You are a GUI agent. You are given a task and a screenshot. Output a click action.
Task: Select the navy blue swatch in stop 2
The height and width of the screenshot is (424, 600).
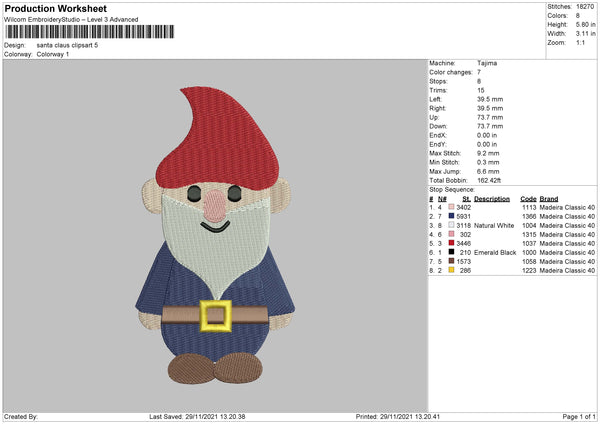(452, 216)
